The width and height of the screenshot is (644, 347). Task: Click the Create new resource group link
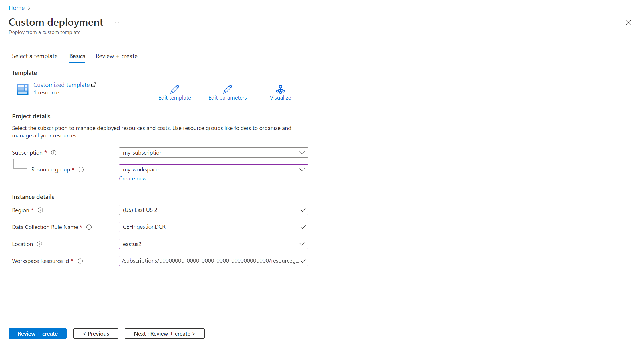tap(133, 179)
